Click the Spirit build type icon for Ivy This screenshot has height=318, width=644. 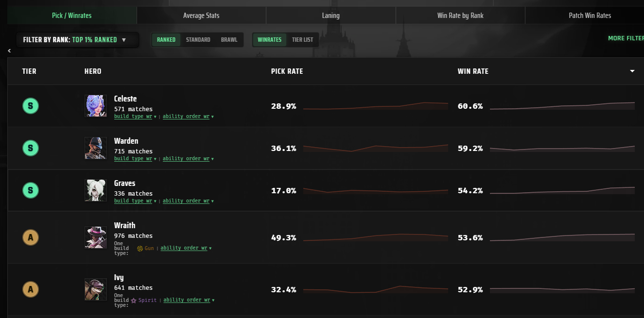[134, 301]
